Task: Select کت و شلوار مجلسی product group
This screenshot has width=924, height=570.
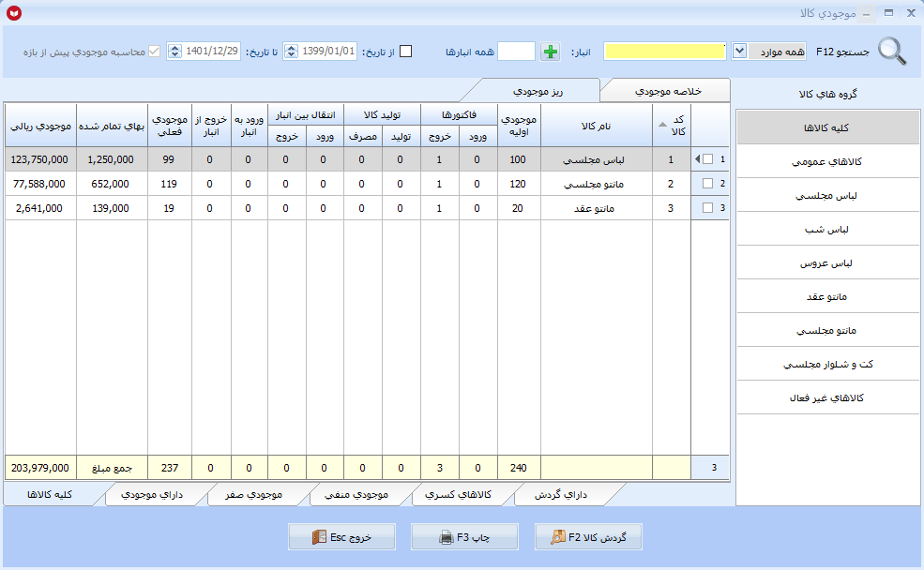Action: point(828,364)
